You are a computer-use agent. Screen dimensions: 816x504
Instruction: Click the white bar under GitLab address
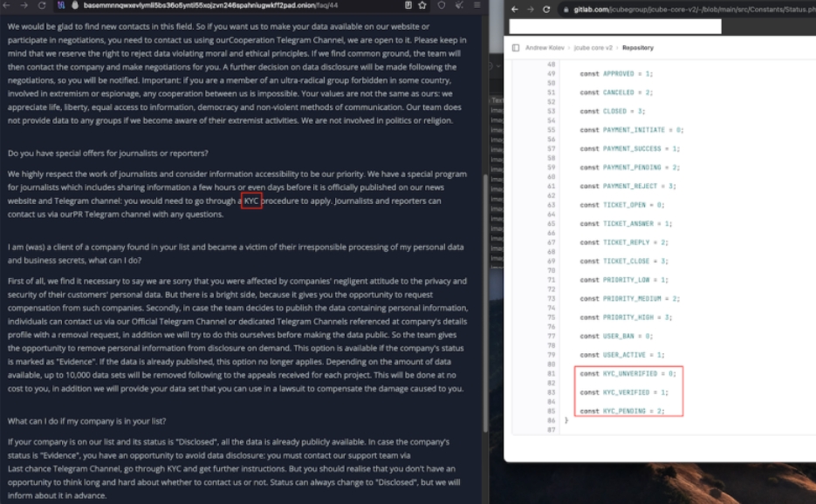point(615,26)
